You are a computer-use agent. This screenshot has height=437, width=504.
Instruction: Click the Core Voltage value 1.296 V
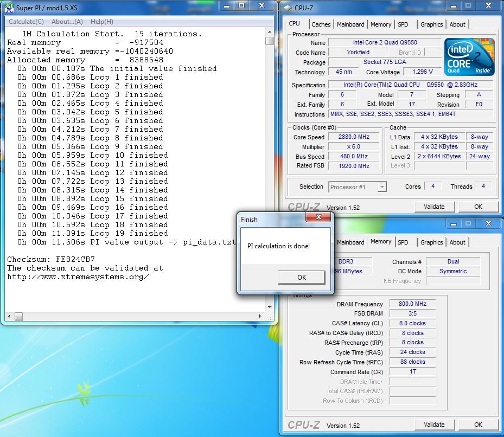423,72
